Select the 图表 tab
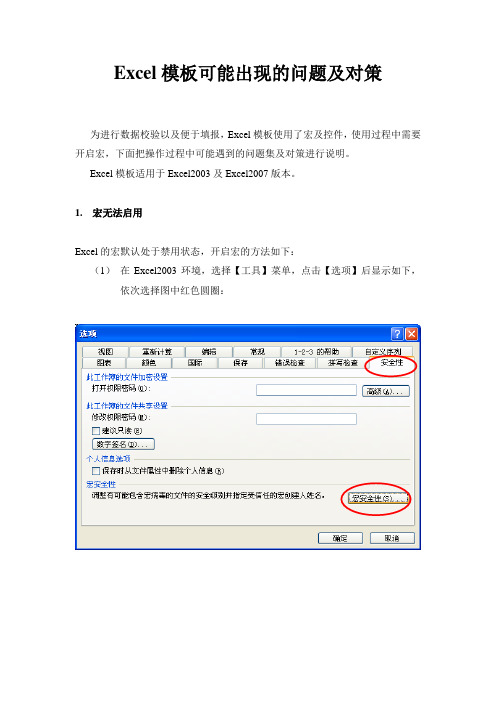Image resolution: width=496 pixels, height=702 pixels. tap(104, 363)
